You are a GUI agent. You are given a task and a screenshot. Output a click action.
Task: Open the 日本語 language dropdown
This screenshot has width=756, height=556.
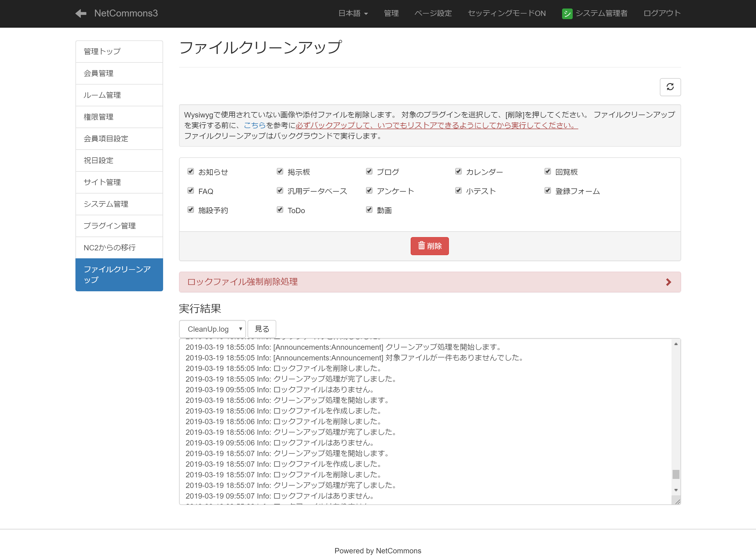[353, 13]
